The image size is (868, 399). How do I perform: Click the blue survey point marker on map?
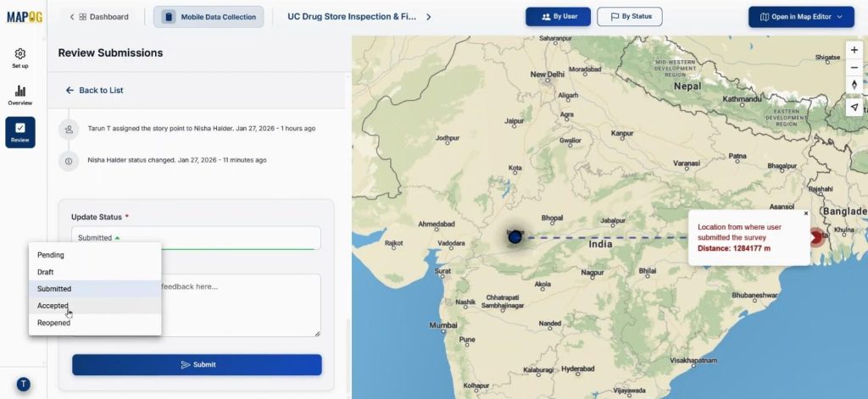(515, 237)
